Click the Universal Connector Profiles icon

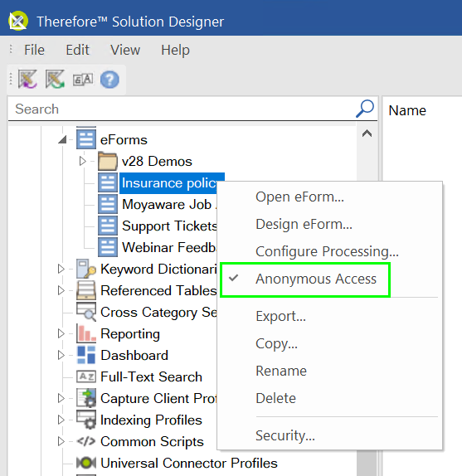(x=86, y=463)
